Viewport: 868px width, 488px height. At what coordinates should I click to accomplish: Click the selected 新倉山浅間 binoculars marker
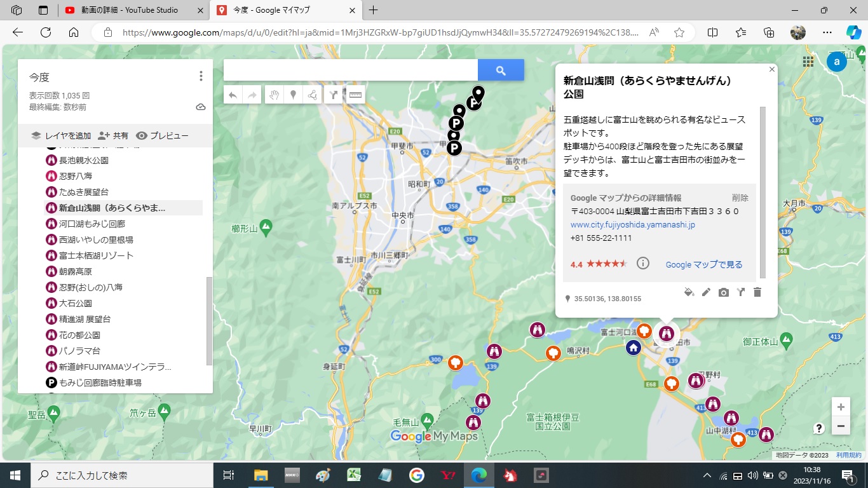tap(666, 333)
